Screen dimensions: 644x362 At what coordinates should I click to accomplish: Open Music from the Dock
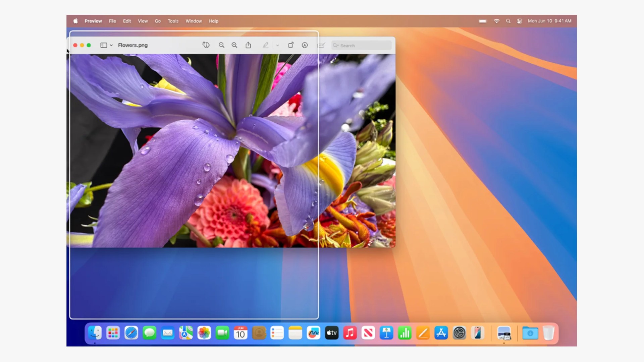[x=350, y=333]
